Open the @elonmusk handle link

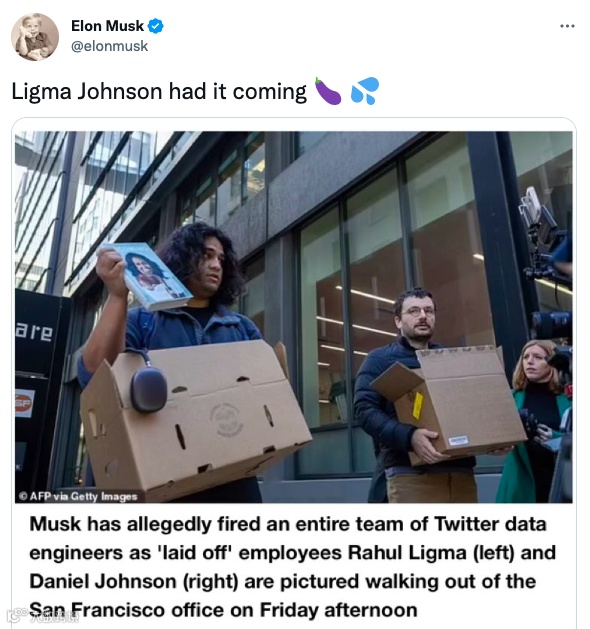click(x=109, y=46)
